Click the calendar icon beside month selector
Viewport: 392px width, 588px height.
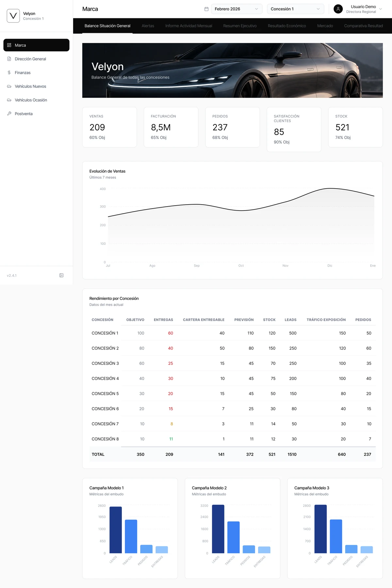coord(206,9)
